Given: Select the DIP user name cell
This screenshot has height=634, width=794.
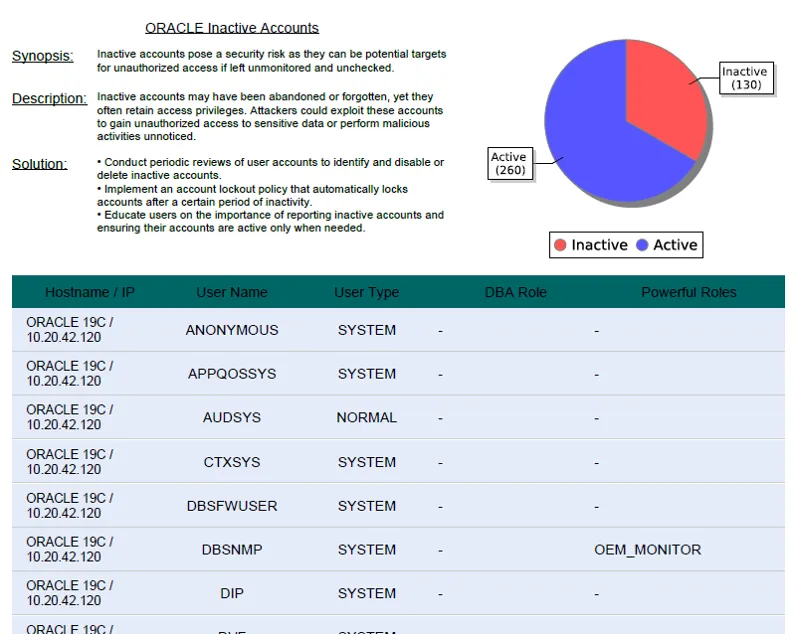Looking at the screenshot, I should point(232,593).
